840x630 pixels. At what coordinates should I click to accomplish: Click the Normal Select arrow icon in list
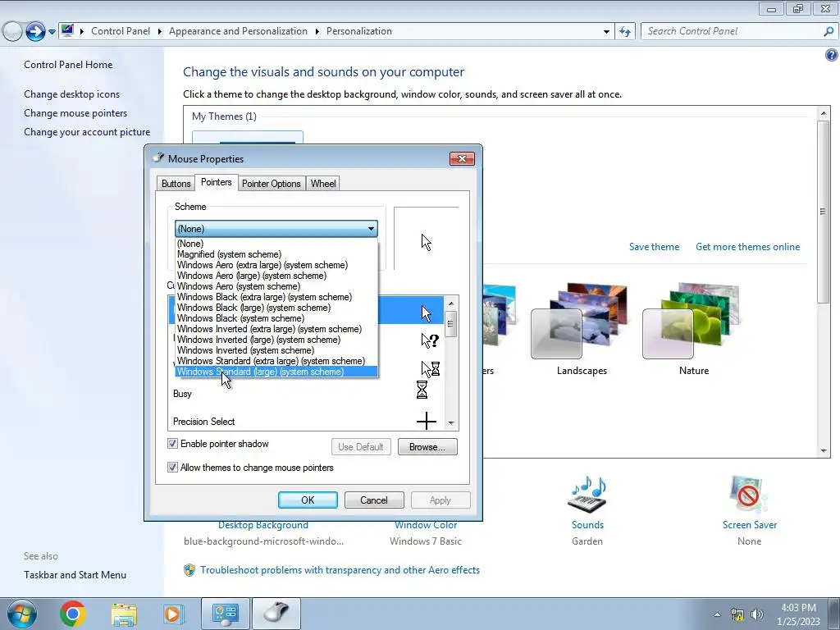point(427,313)
